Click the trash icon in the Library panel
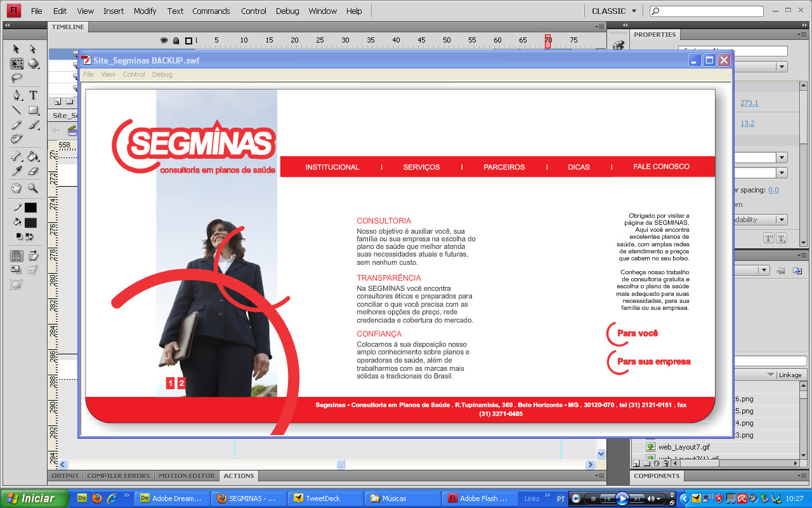The height and width of the screenshot is (508, 812). coord(665,464)
